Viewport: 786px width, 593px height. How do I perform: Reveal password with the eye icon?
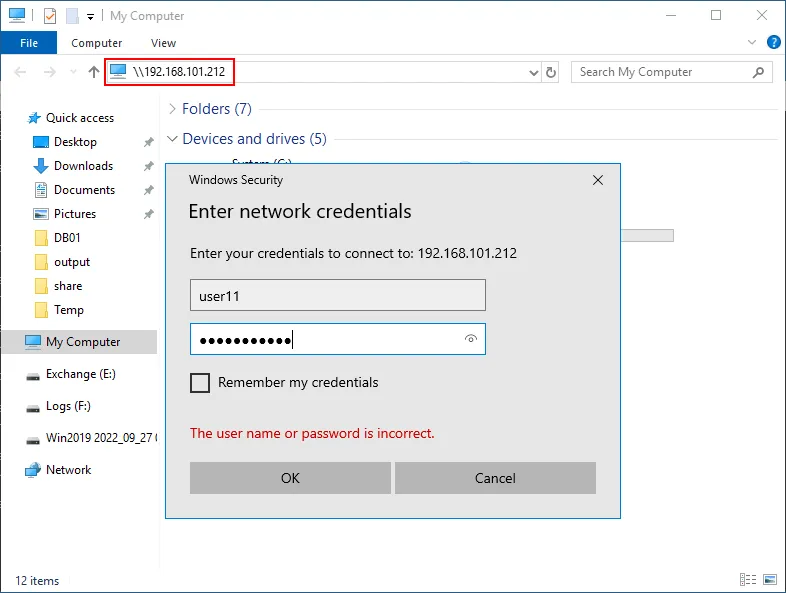[x=471, y=340]
